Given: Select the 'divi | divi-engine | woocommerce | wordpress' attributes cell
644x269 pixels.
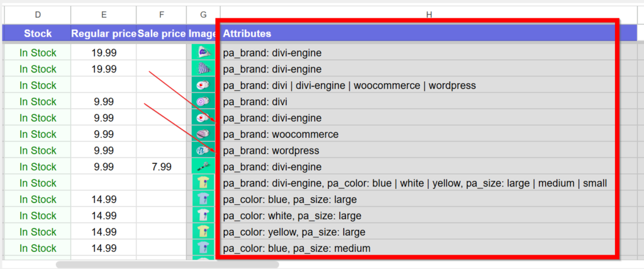Looking at the screenshot, I should pos(428,86).
